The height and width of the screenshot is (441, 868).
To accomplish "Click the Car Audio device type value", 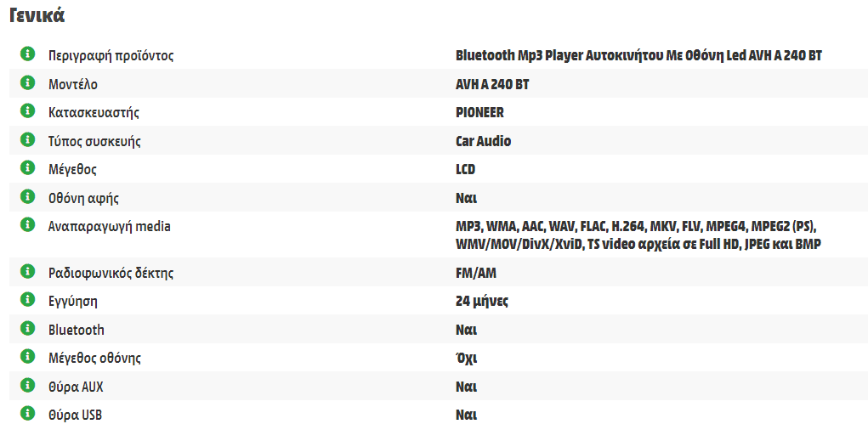I will point(483,141).
